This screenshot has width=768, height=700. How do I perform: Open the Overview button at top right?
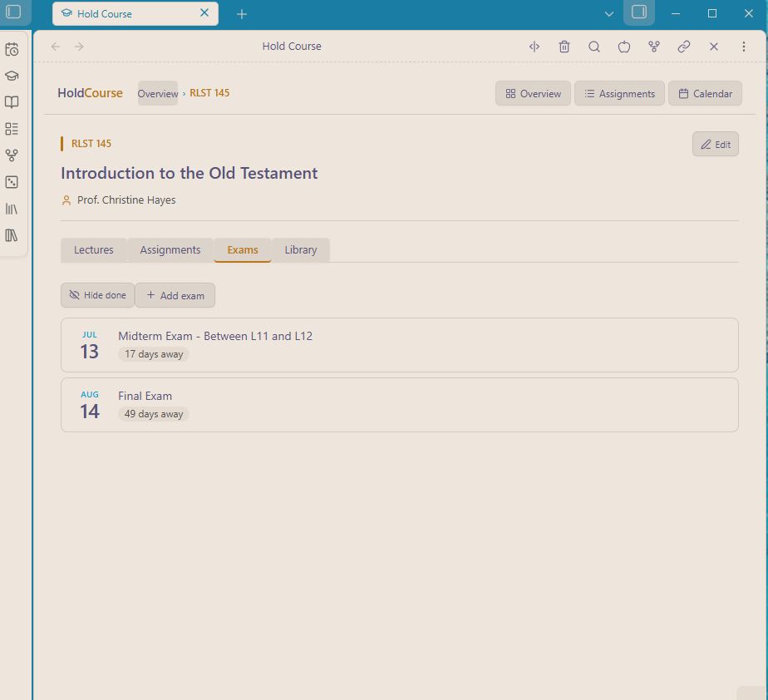click(x=533, y=94)
